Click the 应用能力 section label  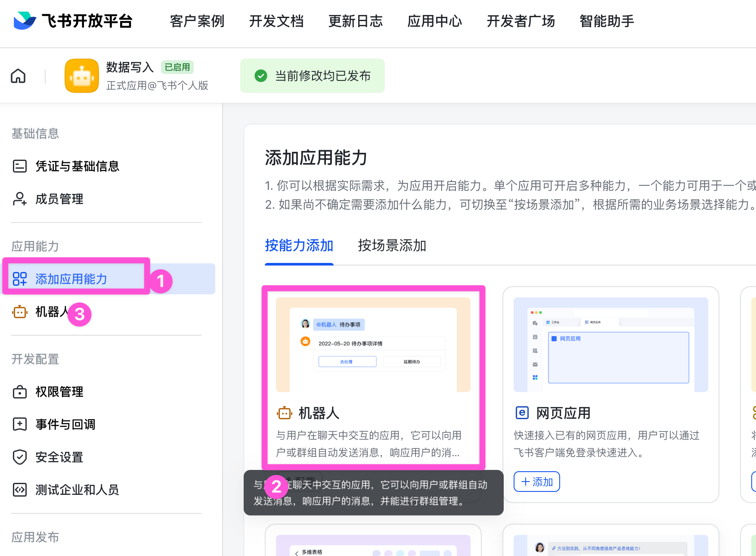point(35,246)
